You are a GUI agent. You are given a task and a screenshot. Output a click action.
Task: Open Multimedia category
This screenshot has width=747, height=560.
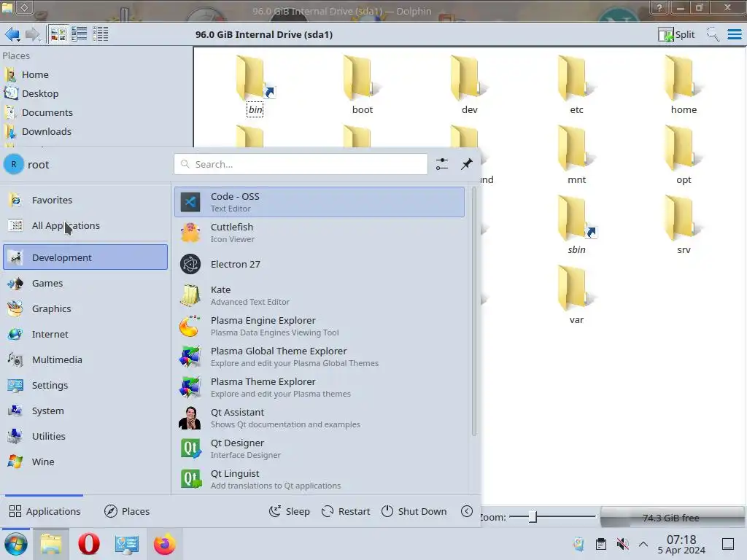click(x=85, y=360)
